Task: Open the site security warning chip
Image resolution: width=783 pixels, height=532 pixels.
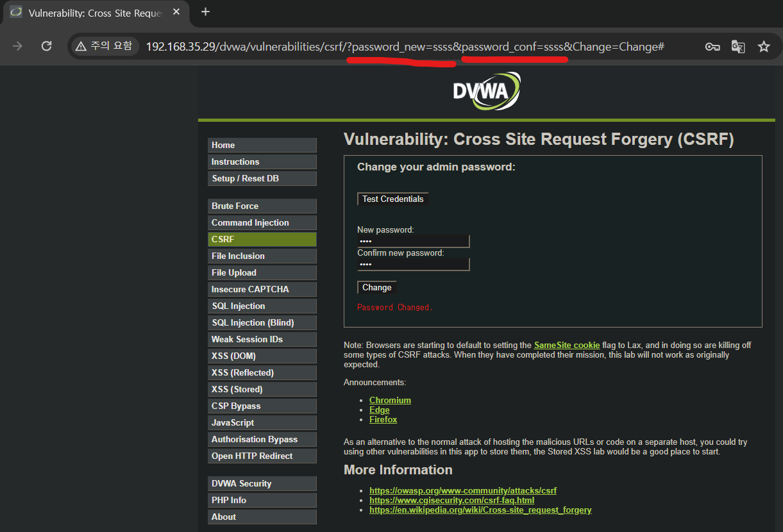Action: point(104,46)
